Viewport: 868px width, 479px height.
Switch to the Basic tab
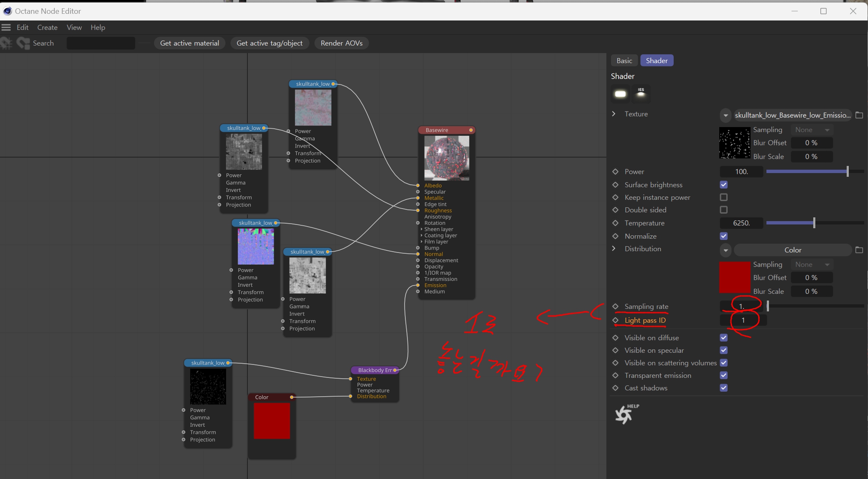click(624, 61)
